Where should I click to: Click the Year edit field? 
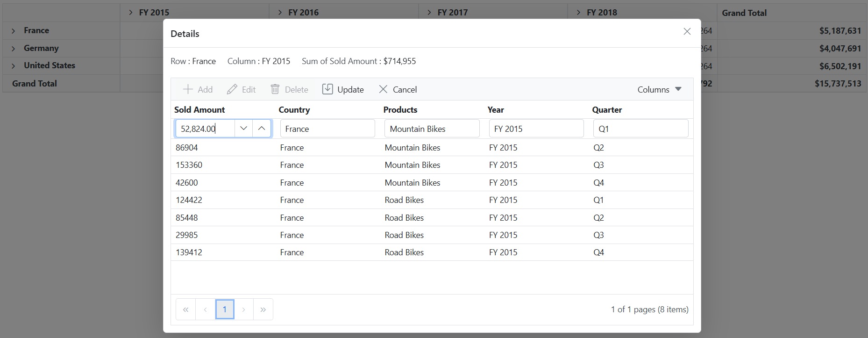click(x=536, y=129)
